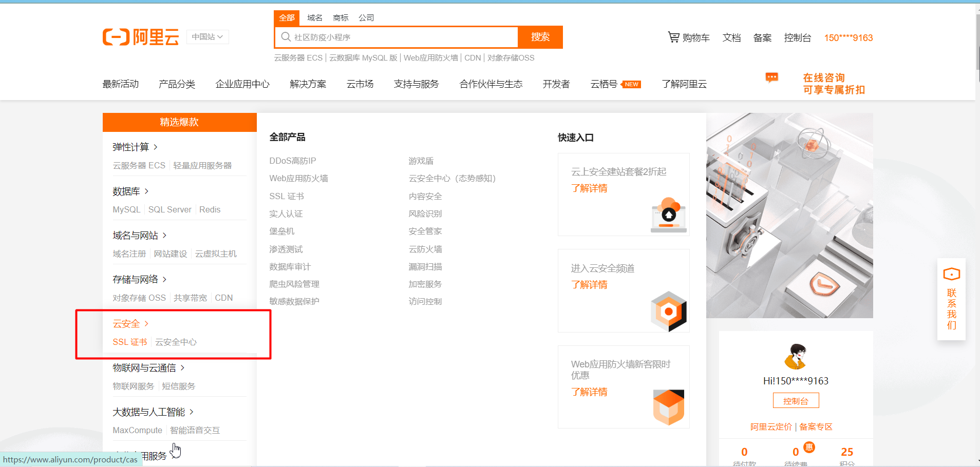The image size is (980, 467).
Task: Open the shopping cart icon
Action: [673, 37]
